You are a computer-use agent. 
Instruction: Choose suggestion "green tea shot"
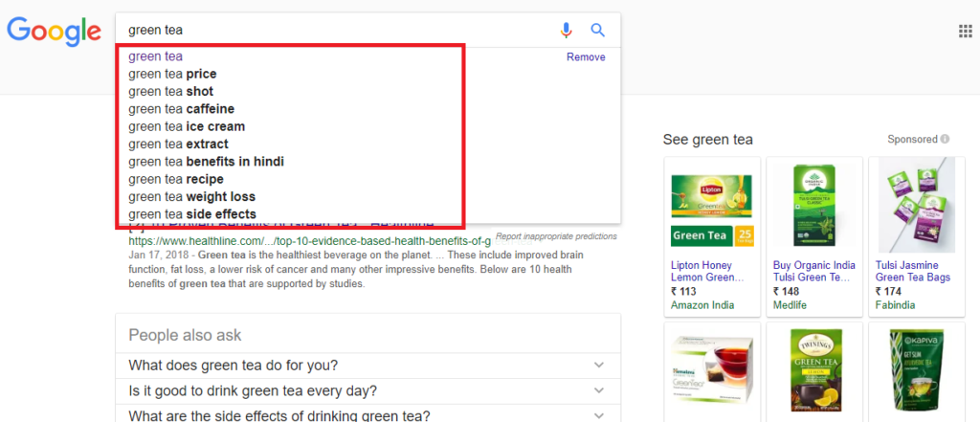(170, 91)
